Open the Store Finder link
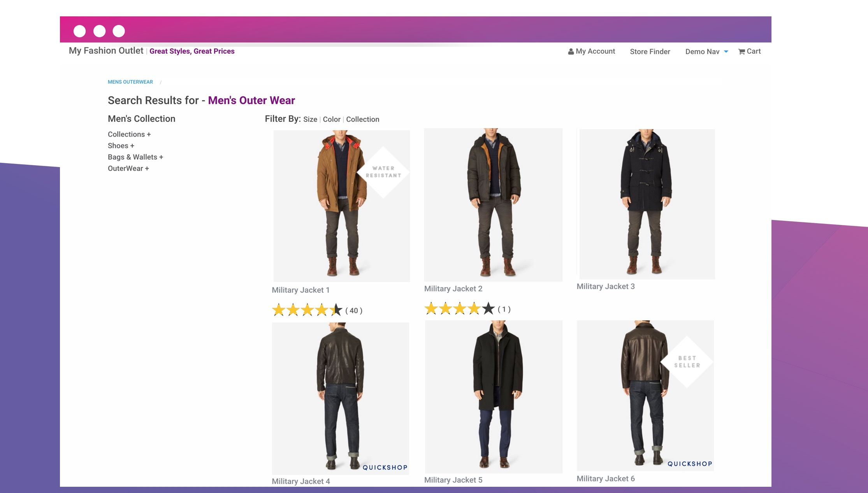The width and height of the screenshot is (868, 493). coord(650,51)
